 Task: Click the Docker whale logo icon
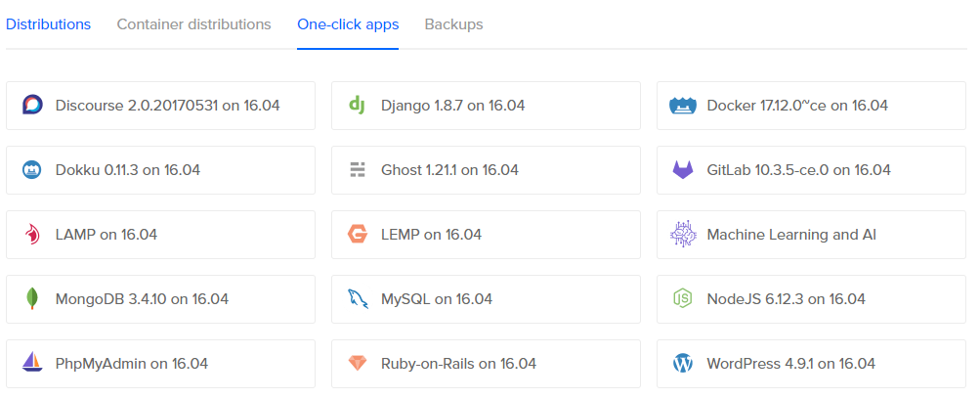(683, 106)
